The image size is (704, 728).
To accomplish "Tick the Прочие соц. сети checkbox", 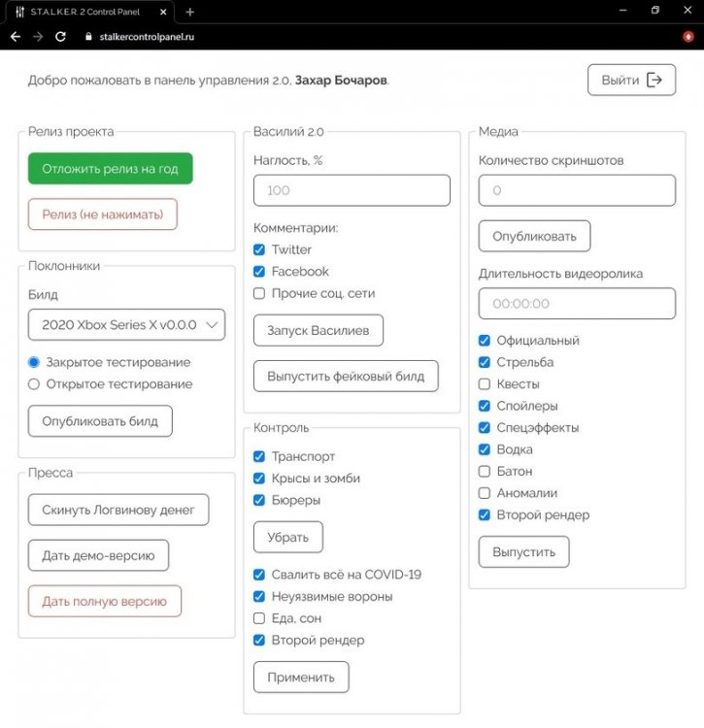I will [259, 293].
